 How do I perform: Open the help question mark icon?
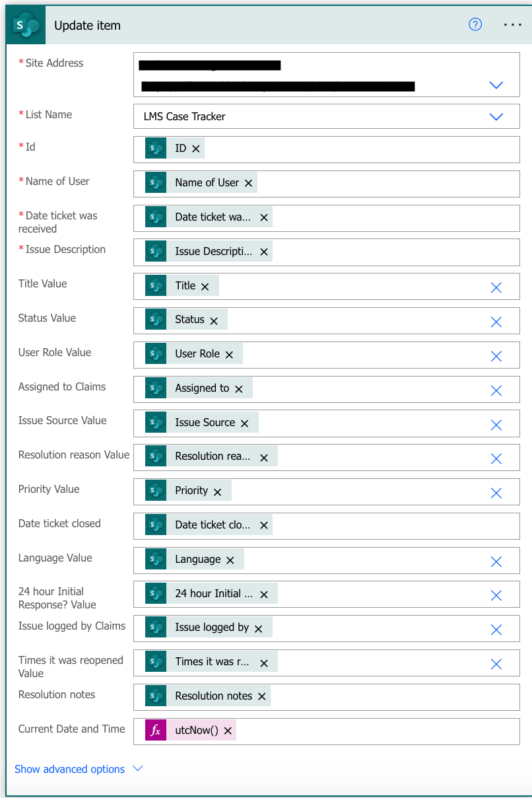[x=475, y=24]
